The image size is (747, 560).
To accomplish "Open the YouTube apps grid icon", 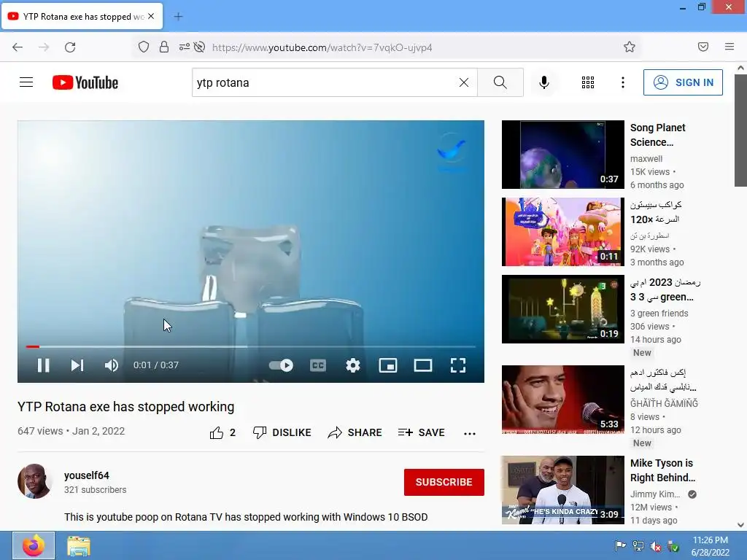I will (x=588, y=82).
